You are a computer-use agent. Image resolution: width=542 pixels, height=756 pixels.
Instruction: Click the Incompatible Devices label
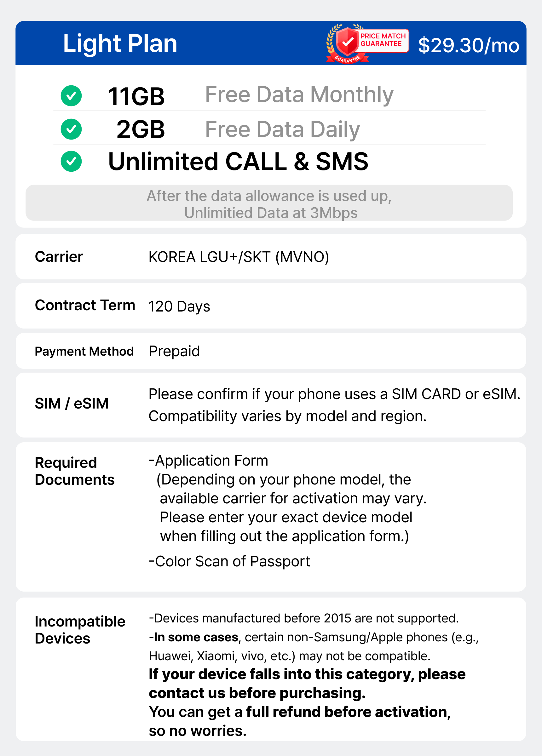click(80, 630)
